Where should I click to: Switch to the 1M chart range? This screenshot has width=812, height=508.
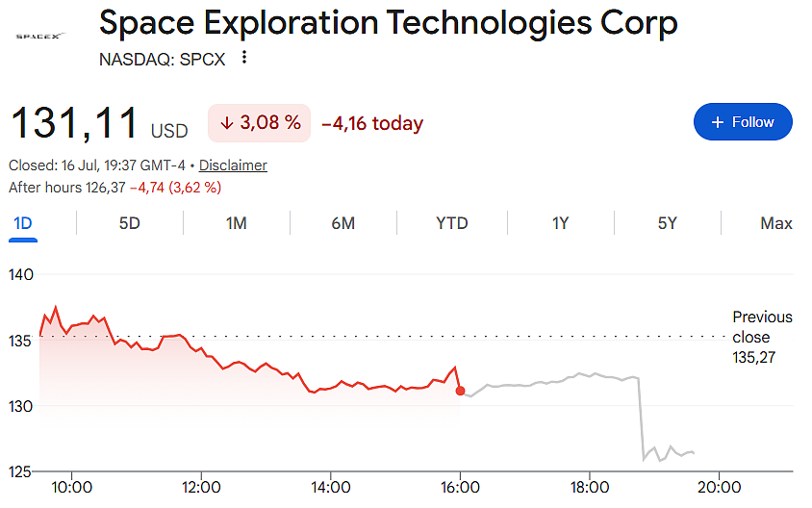coord(236,223)
